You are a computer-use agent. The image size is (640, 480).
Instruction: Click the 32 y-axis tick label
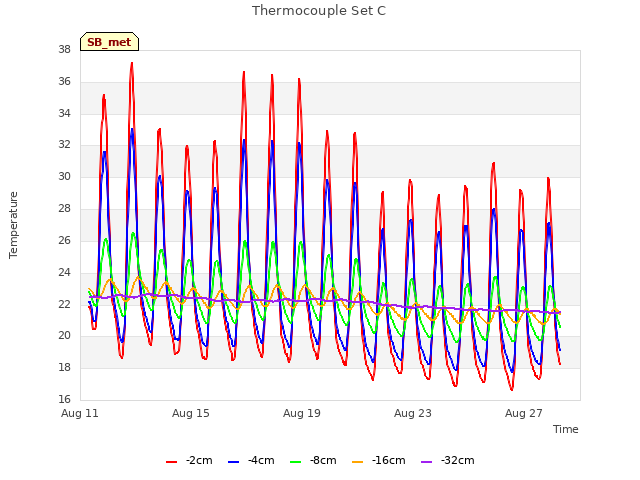tap(64, 145)
